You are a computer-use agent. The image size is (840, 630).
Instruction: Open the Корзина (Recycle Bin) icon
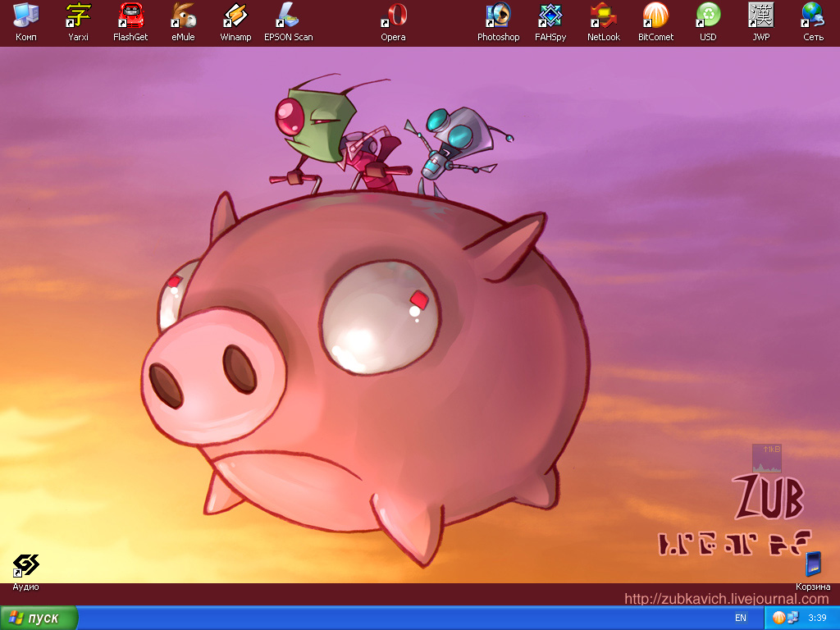813,566
